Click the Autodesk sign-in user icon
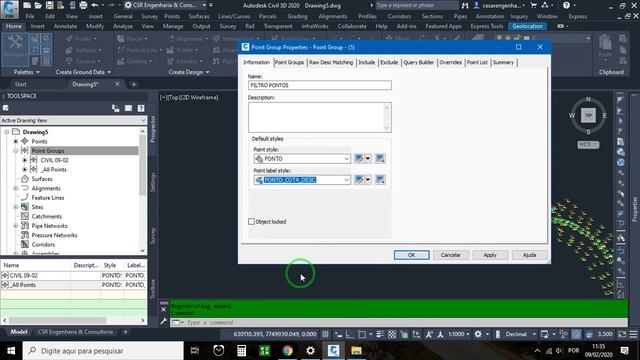The image size is (640, 360). point(477,5)
